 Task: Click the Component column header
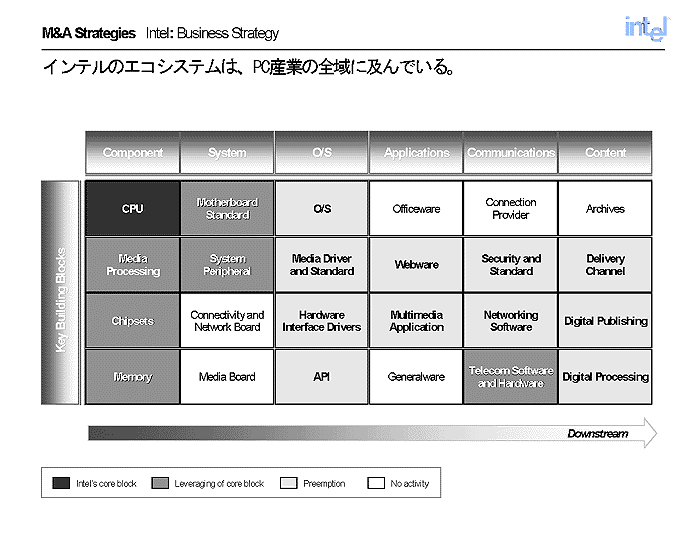pos(132,153)
